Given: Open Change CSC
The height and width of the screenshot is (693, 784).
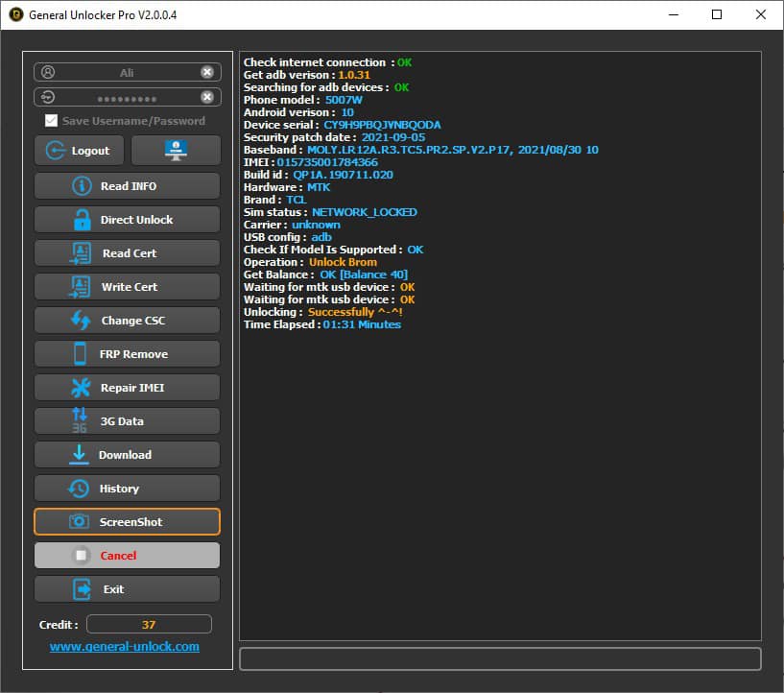Looking at the screenshot, I should [x=127, y=320].
